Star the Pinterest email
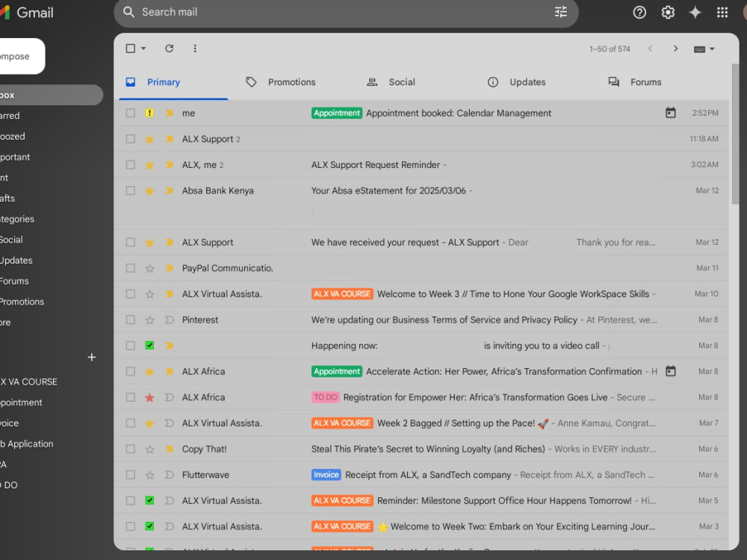 [x=149, y=320]
